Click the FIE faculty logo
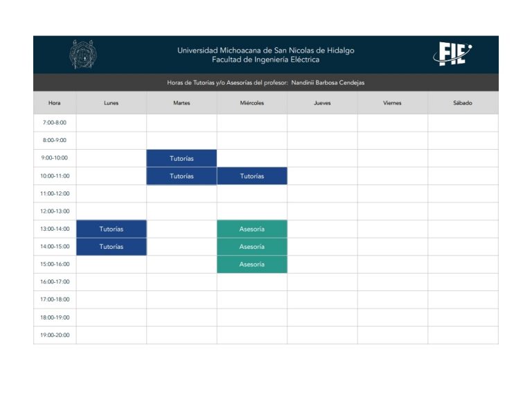Image resolution: width=532 pixels, height=411 pixels. click(452, 54)
